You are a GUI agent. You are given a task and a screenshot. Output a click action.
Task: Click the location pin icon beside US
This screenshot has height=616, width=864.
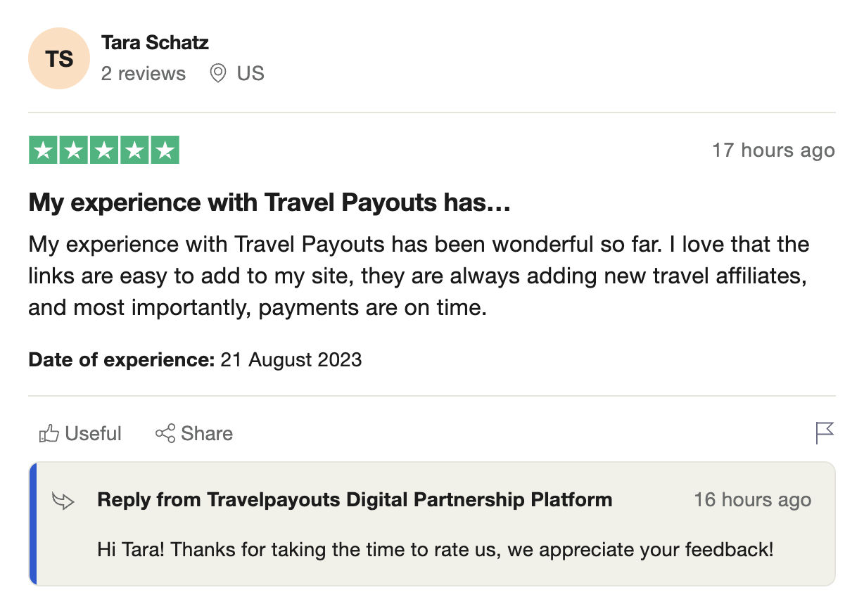click(x=218, y=73)
